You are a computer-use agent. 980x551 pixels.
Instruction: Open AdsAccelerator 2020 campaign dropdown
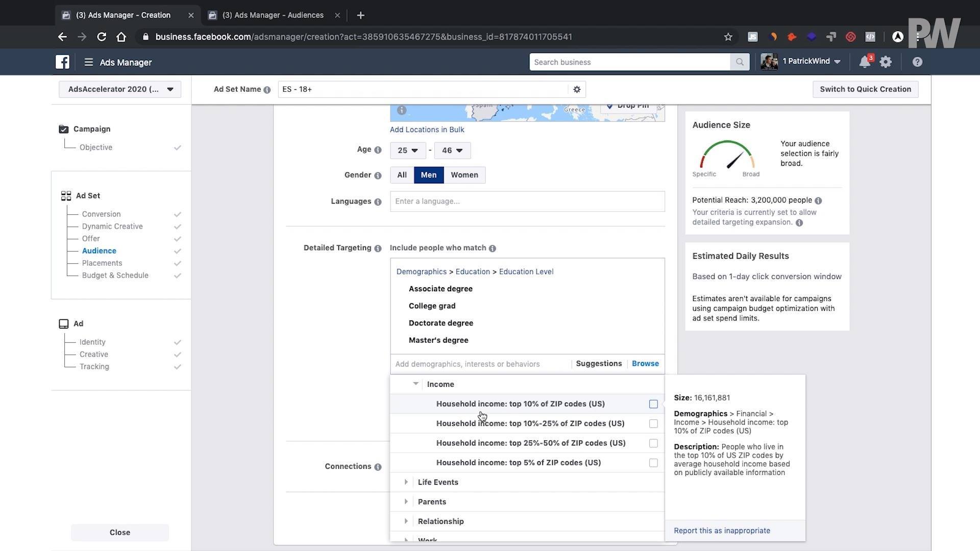click(x=120, y=89)
